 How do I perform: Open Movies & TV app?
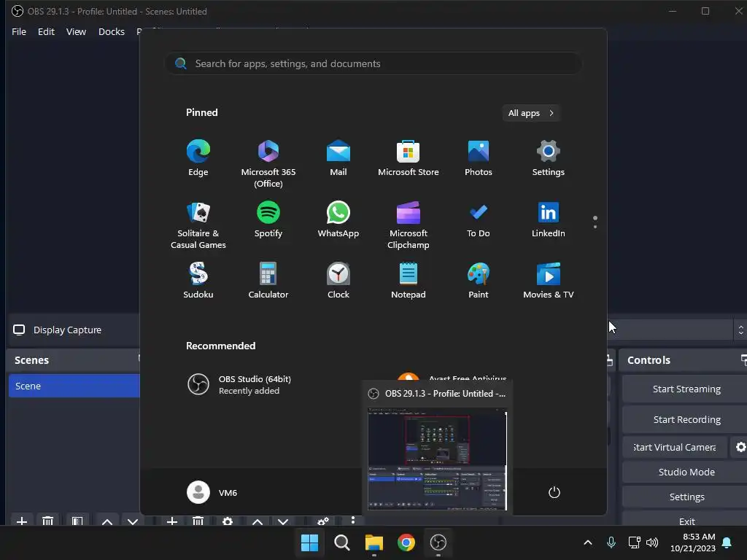[549, 281]
